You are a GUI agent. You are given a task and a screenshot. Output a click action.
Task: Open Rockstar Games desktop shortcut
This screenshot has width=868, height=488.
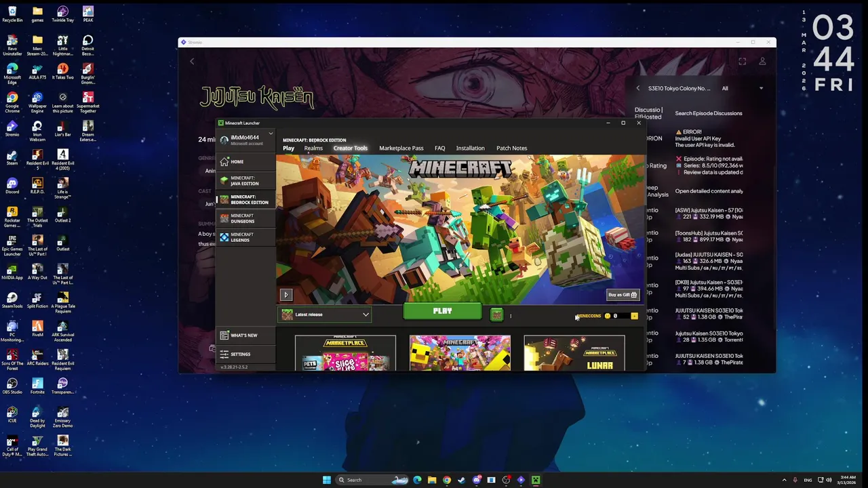pyautogui.click(x=12, y=215)
